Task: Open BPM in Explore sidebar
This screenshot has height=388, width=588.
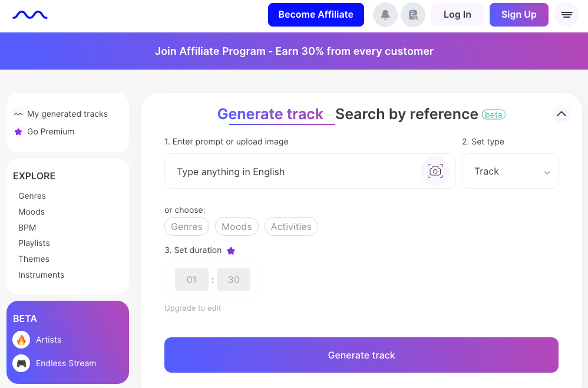Action: click(27, 228)
